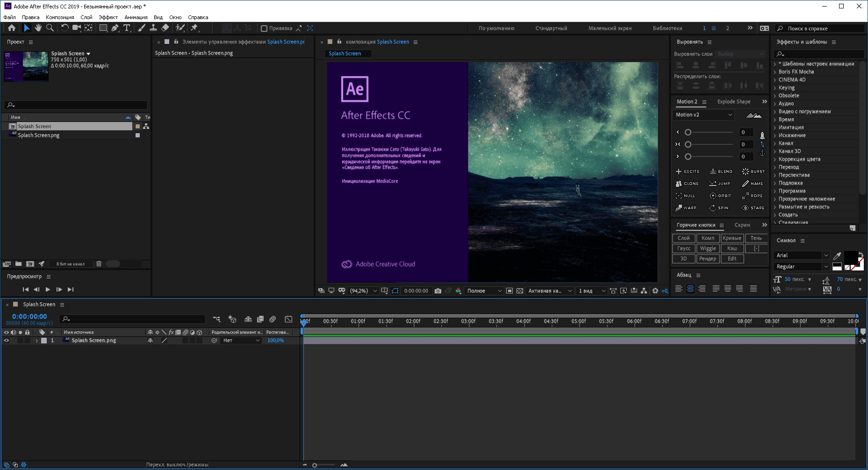Toggle solo switch for Splash Screen.png layer
The image size is (868, 470).
click(20, 341)
